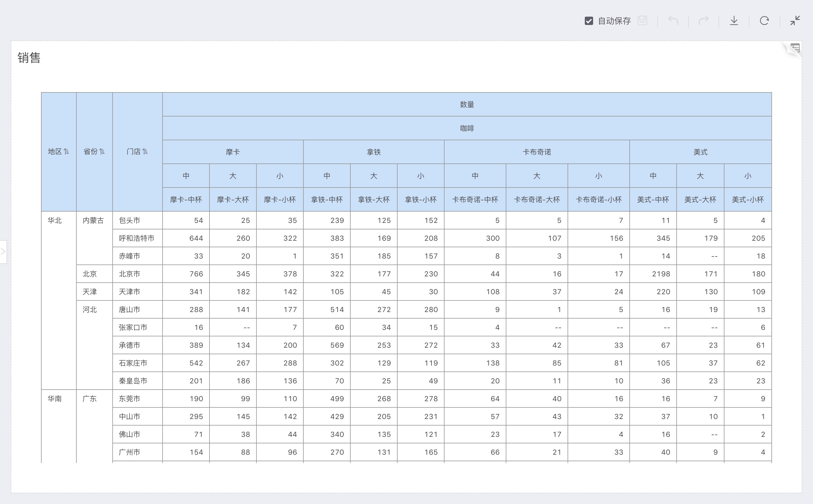The image size is (813, 504).
Task: Select the 美式-小杯 column header
Action: 748,200
